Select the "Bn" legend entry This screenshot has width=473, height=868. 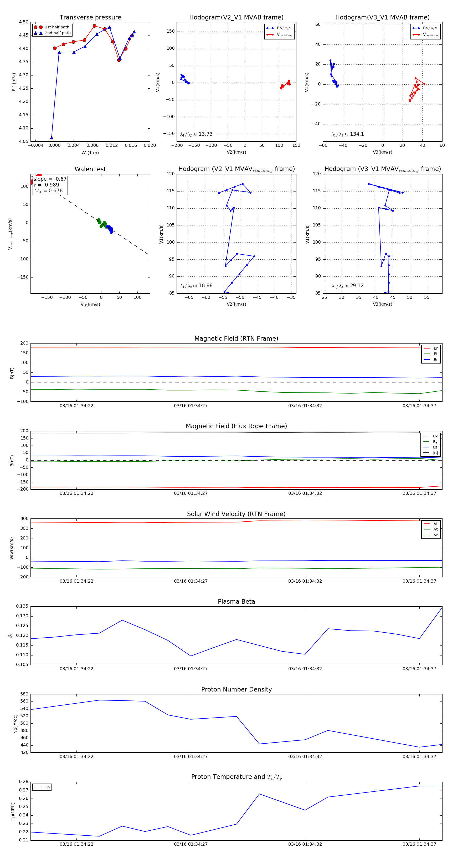pyautogui.click(x=431, y=360)
